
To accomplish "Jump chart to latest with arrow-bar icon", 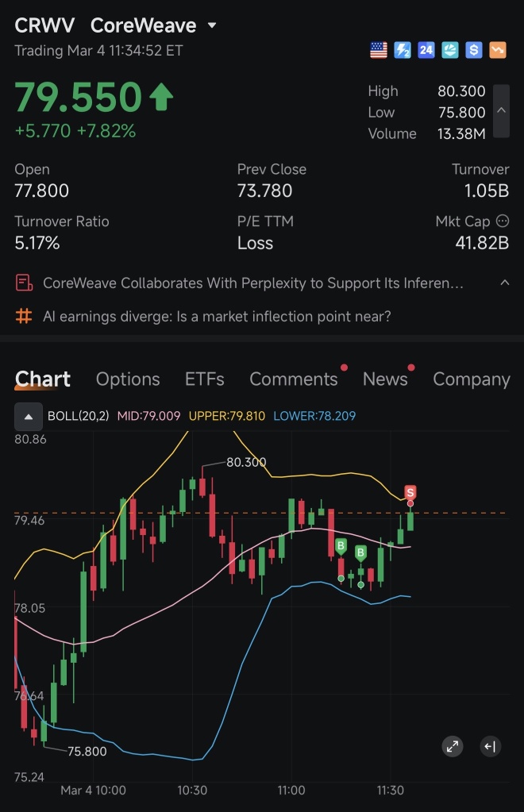I will coord(490,746).
